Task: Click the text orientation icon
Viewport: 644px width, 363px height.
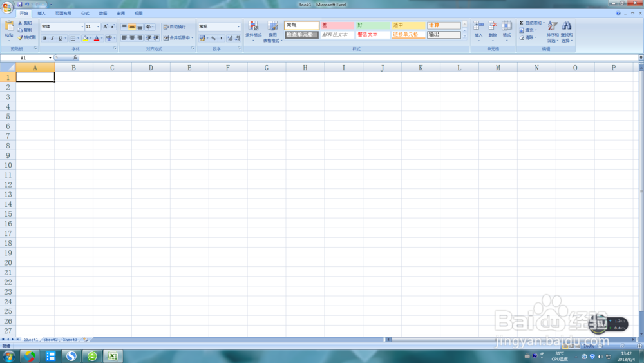Action: tap(149, 26)
